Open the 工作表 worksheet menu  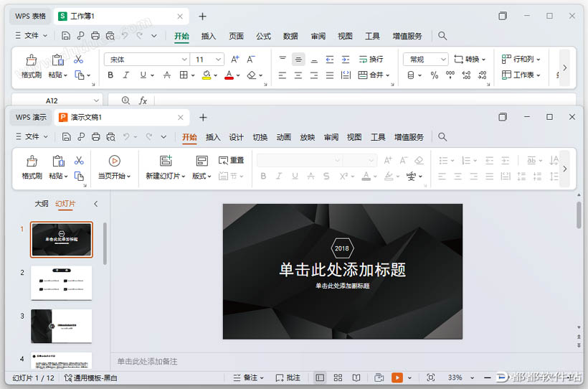(521, 75)
